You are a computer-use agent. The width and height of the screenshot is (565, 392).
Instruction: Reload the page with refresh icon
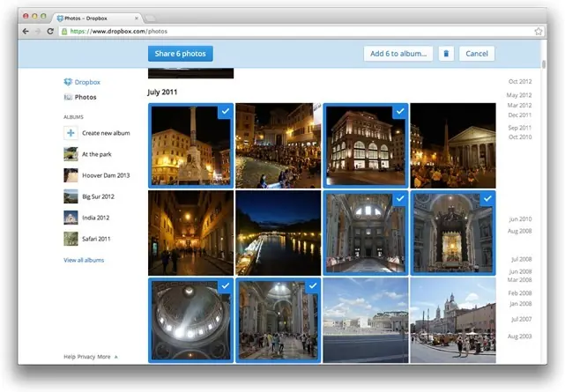(x=50, y=32)
